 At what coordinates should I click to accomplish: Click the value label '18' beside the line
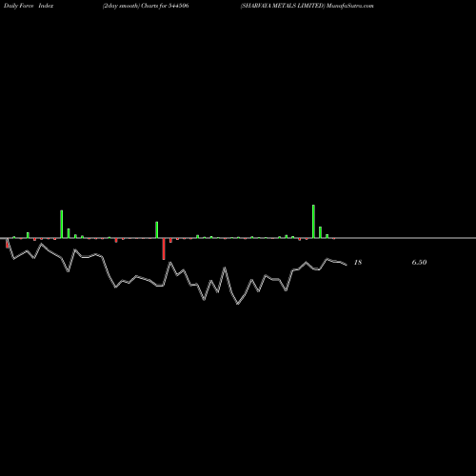tap(358, 262)
